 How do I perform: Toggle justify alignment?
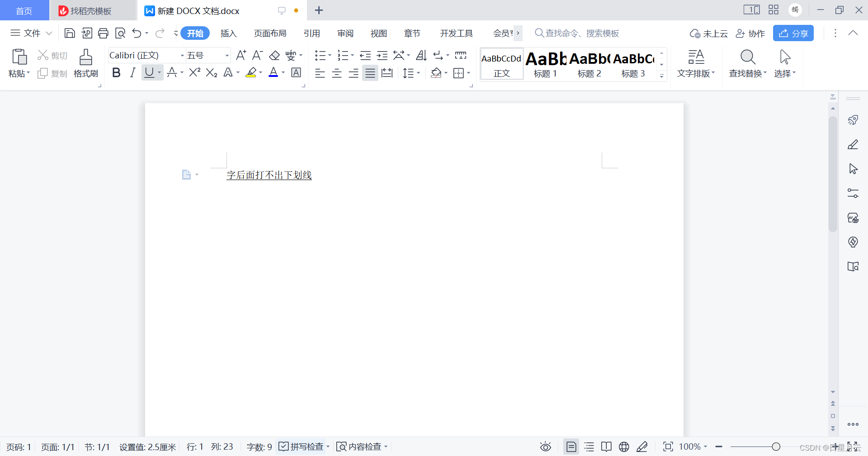pos(370,73)
